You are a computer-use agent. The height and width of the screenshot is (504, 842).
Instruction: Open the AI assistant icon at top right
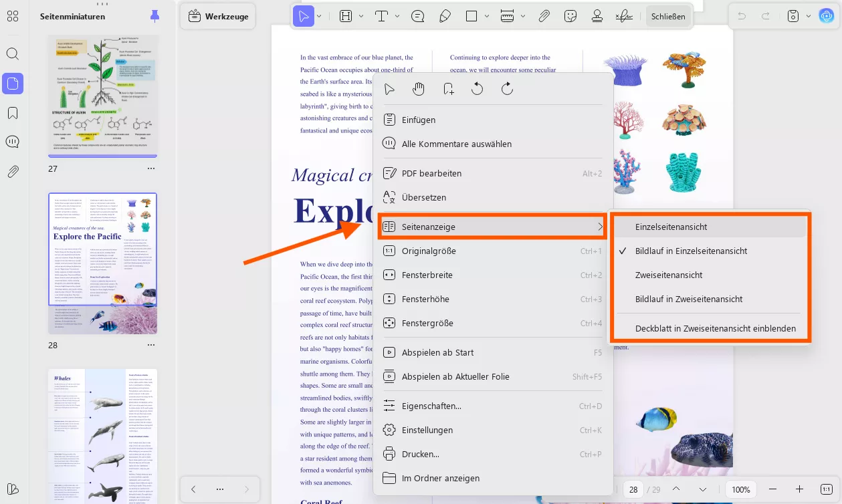[x=826, y=16]
